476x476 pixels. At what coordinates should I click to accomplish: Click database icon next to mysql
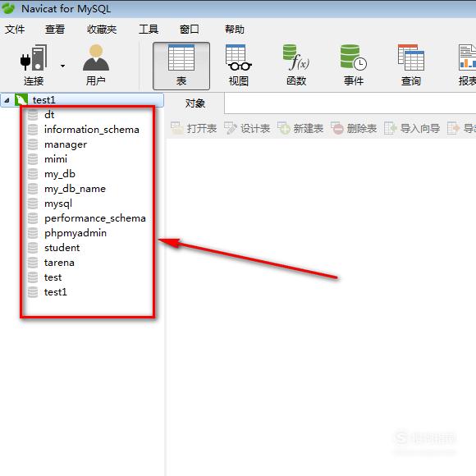(33, 203)
